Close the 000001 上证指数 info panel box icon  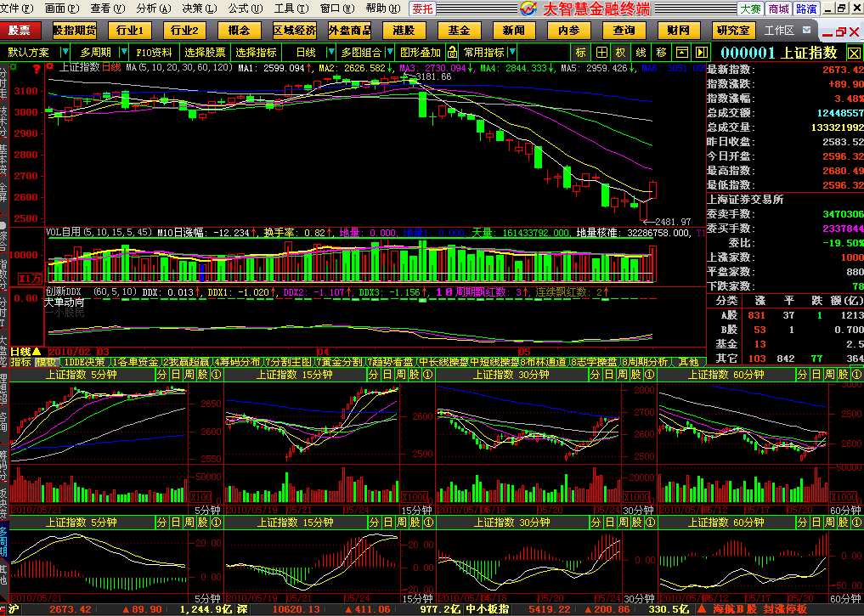click(854, 53)
